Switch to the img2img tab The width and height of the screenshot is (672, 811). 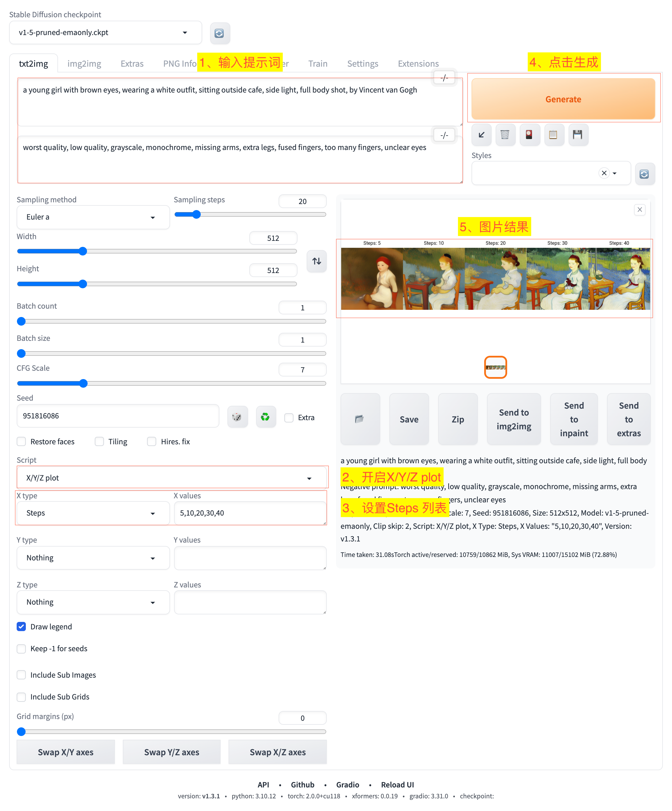point(84,64)
